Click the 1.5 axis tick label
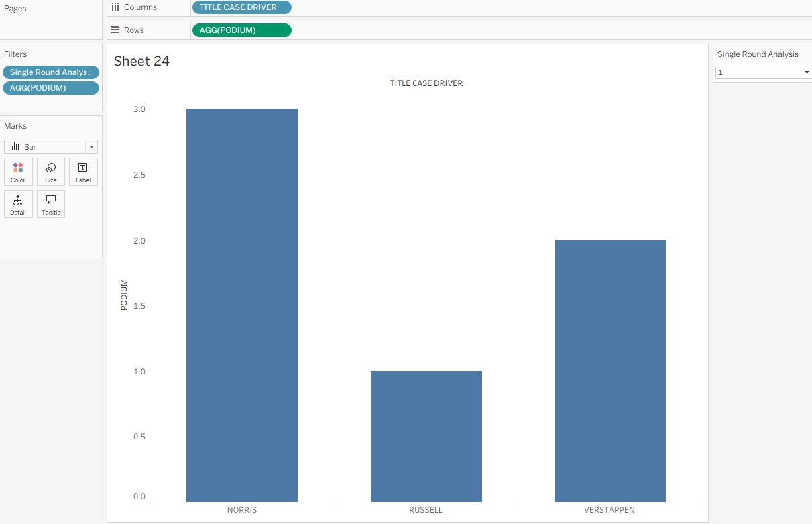The image size is (812, 524). point(139,306)
